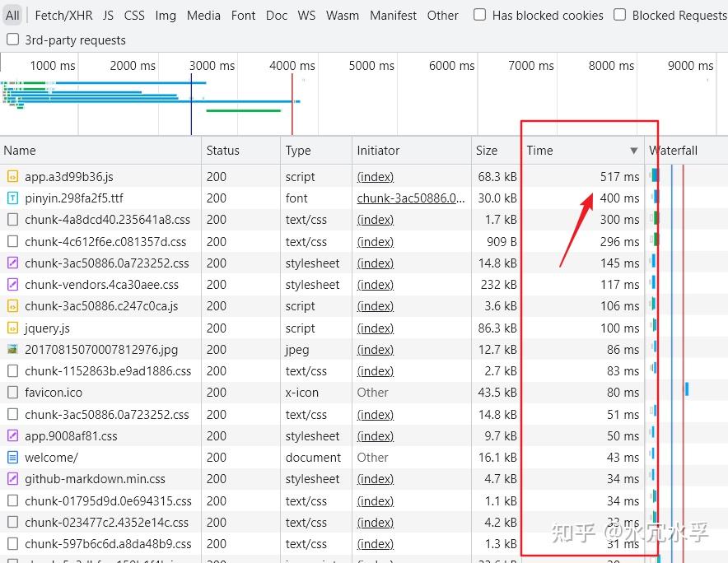Click file icon of chunk-3ac50886.0a723252.css at 51 ms
The height and width of the screenshot is (563, 728).
click(13, 414)
